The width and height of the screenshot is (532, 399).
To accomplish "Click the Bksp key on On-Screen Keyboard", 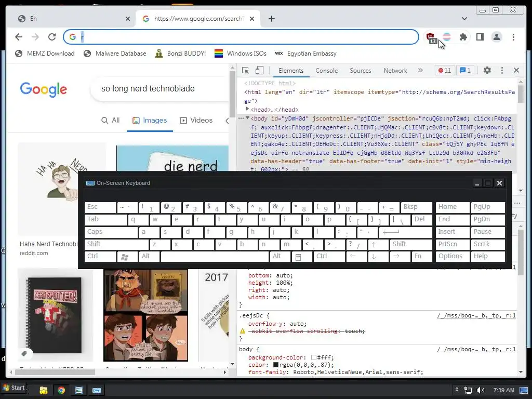I will [416, 207].
